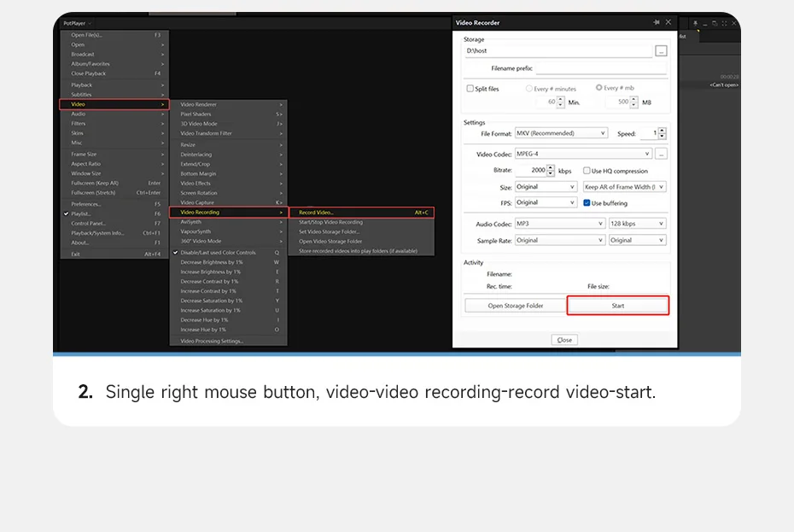Enable the Split files checkbox
The image size is (794, 532).
(x=470, y=89)
